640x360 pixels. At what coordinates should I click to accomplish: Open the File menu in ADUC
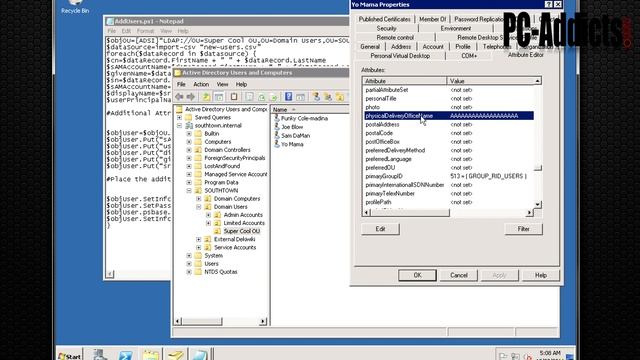click(x=181, y=84)
